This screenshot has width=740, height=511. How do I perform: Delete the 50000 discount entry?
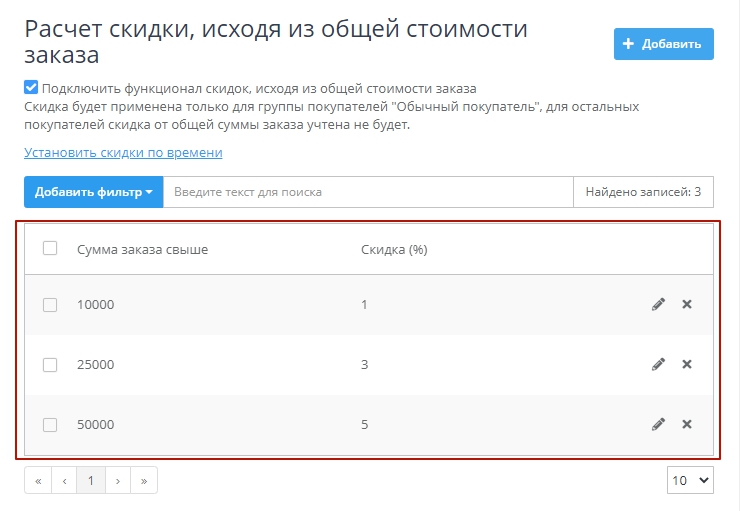687,425
